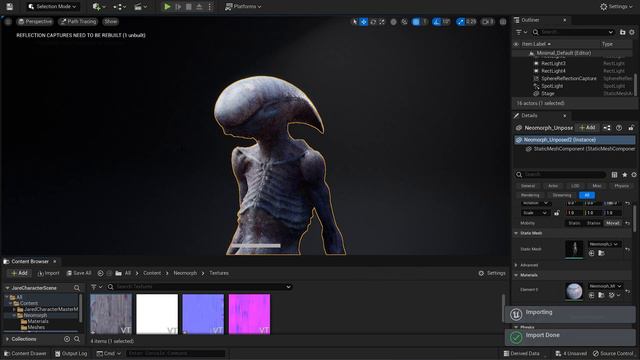Click the Perspective view mode button
Image resolution: width=640 pixels, height=360 pixels.
(35, 22)
